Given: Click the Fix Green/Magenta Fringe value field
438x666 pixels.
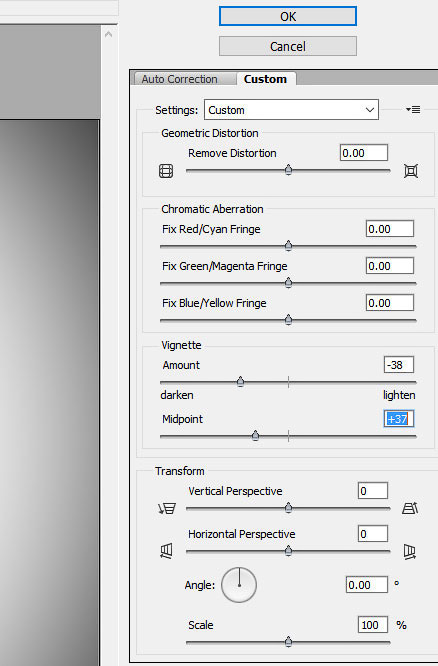Looking at the screenshot, I should 390,266.
